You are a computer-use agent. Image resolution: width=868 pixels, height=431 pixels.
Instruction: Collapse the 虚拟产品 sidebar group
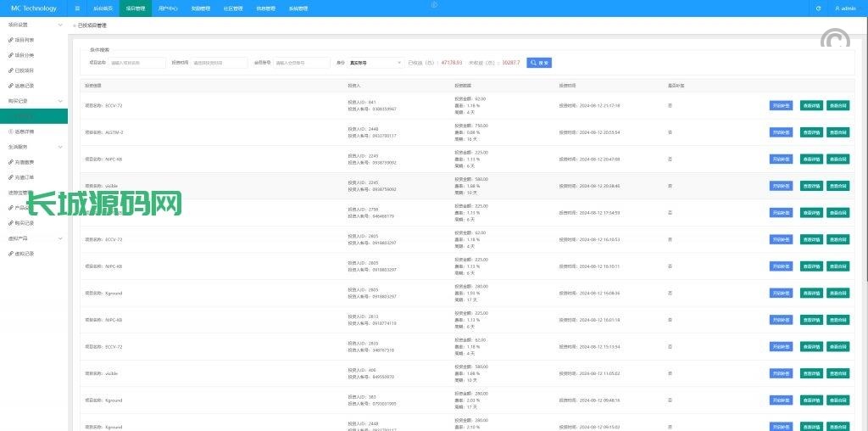coord(59,238)
